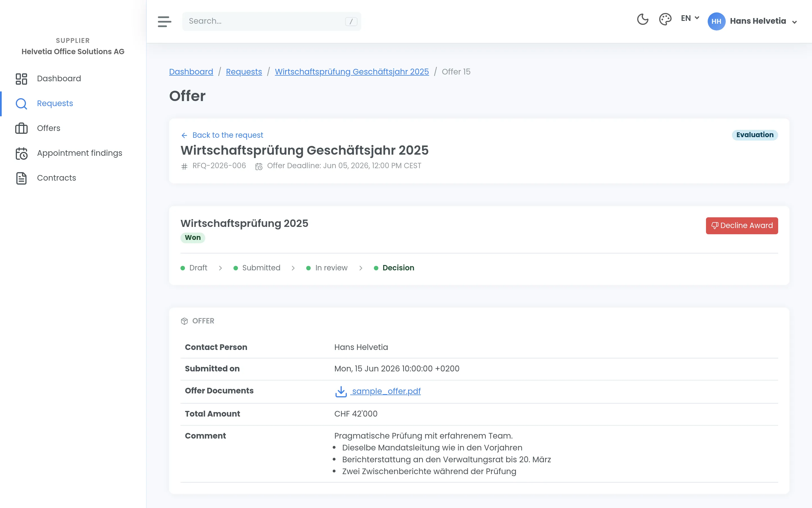Click the Decline Award button
Image resolution: width=812 pixels, height=508 pixels.
(742, 225)
